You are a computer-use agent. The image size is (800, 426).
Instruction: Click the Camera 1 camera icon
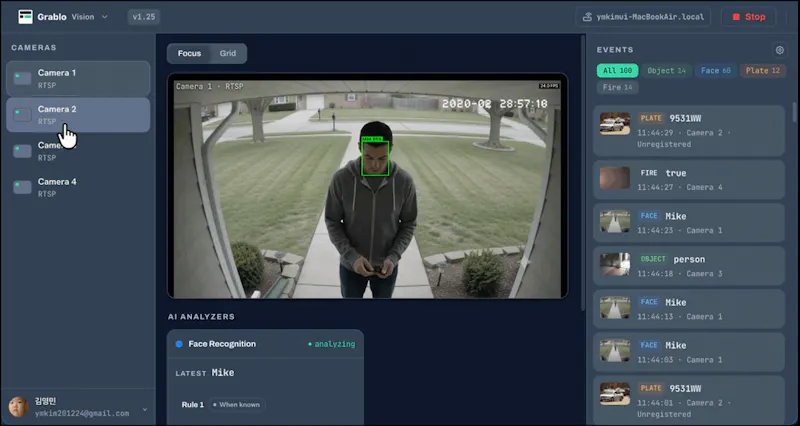[x=22, y=79]
